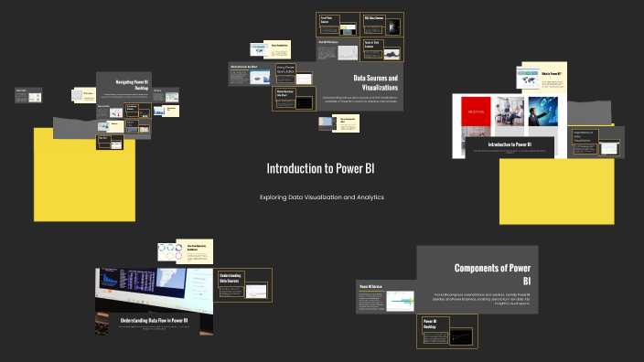Click the 'Exploring Data Visualization and Analytics' subtitle
The width and height of the screenshot is (644, 362).
(322, 197)
